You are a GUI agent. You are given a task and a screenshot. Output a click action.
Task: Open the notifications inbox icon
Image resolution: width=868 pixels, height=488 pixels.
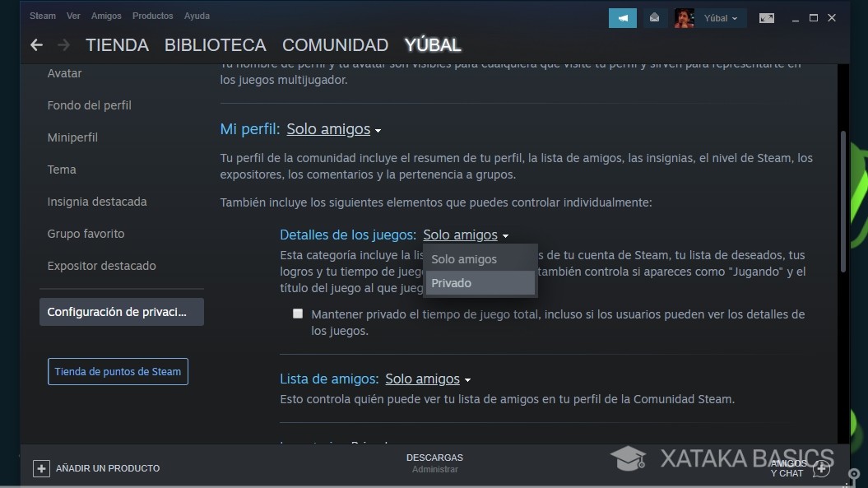tap(654, 18)
